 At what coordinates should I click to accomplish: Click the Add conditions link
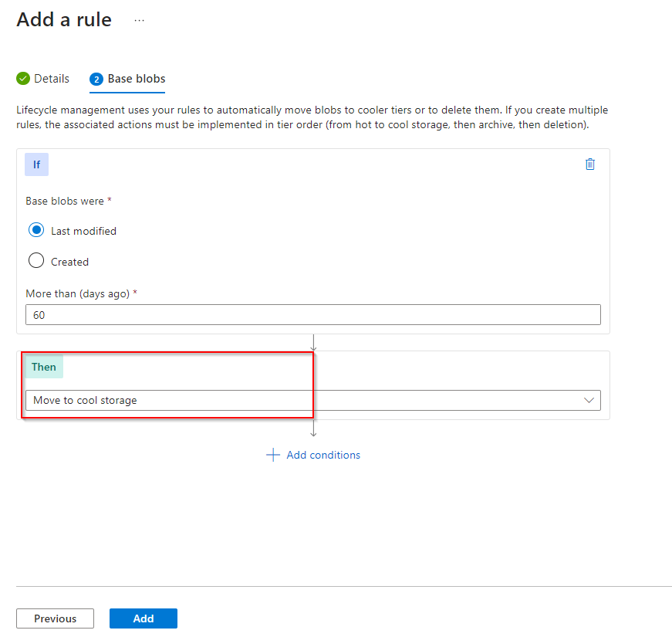coord(323,455)
